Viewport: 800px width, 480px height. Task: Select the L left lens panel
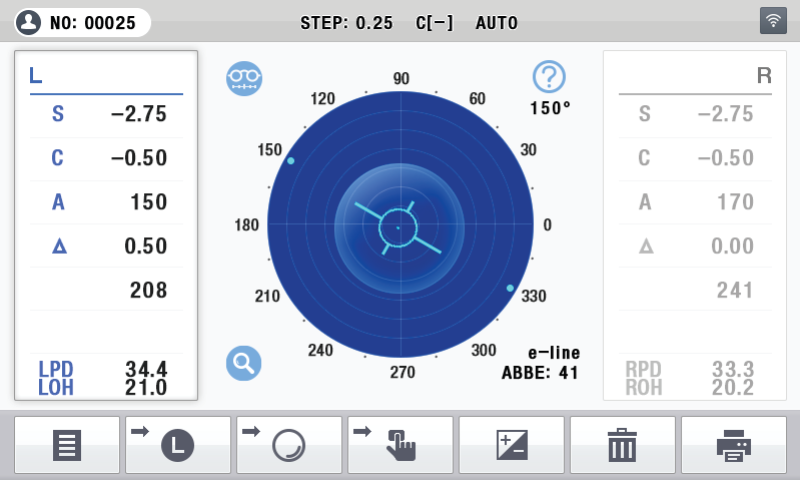106,225
